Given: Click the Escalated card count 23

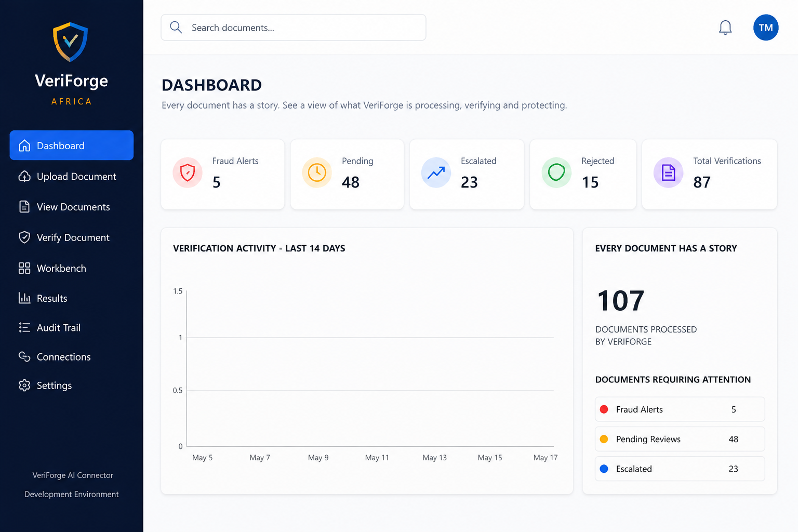Looking at the screenshot, I should pyautogui.click(x=469, y=182).
